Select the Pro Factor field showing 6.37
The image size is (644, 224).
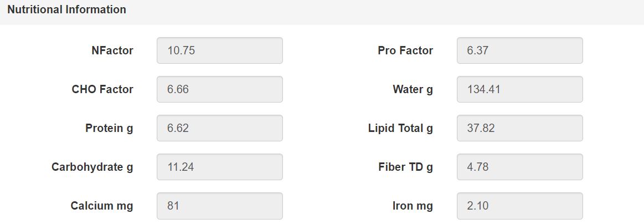pyautogui.click(x=519, y=50)
